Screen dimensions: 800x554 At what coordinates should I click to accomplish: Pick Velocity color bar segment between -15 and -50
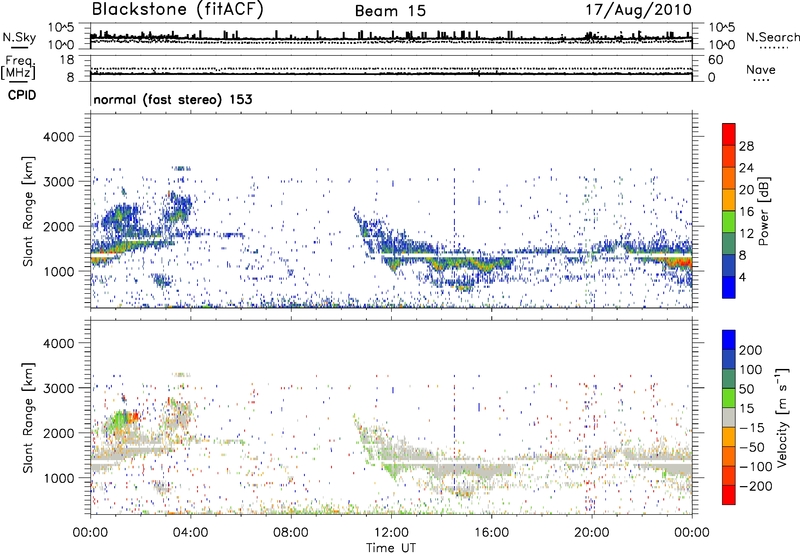pos(729,437)
